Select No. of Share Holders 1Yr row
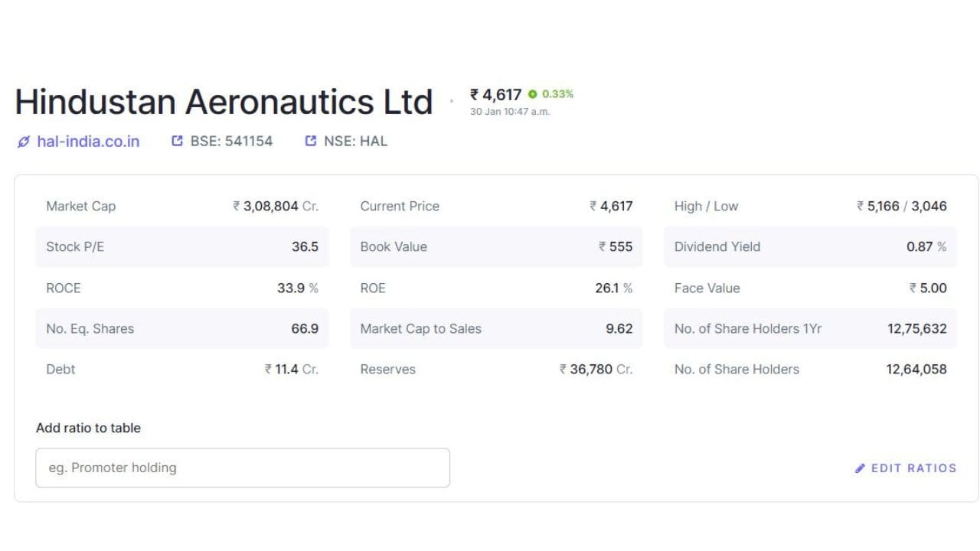Image resolution: width=980 pixels, height=551 pixels. tap(810, 328)
